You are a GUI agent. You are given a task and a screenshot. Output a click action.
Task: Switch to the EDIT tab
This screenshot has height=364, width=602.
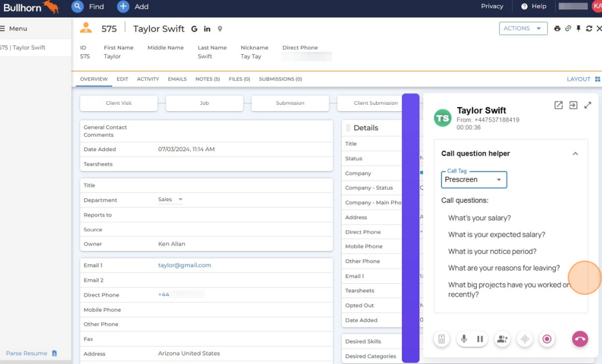122,79
